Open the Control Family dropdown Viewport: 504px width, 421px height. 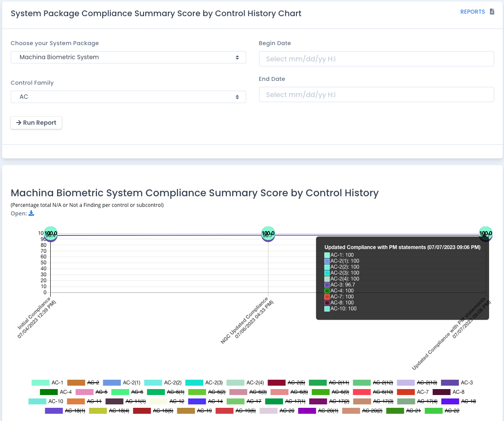[128, 97]
